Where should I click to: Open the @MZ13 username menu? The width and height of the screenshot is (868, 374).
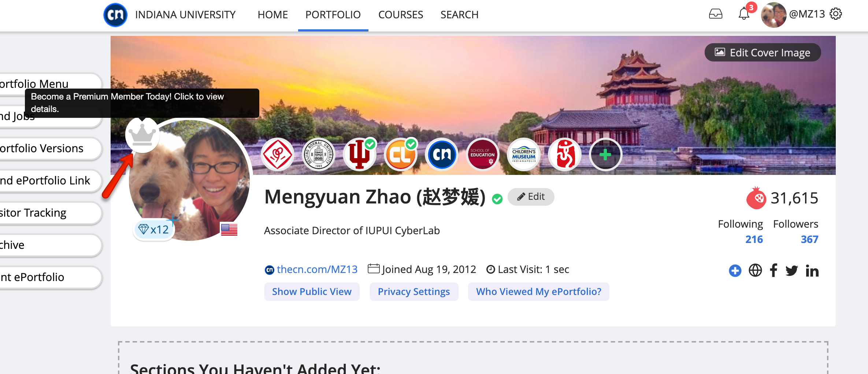pyautogui.click(x=807, y=14)
